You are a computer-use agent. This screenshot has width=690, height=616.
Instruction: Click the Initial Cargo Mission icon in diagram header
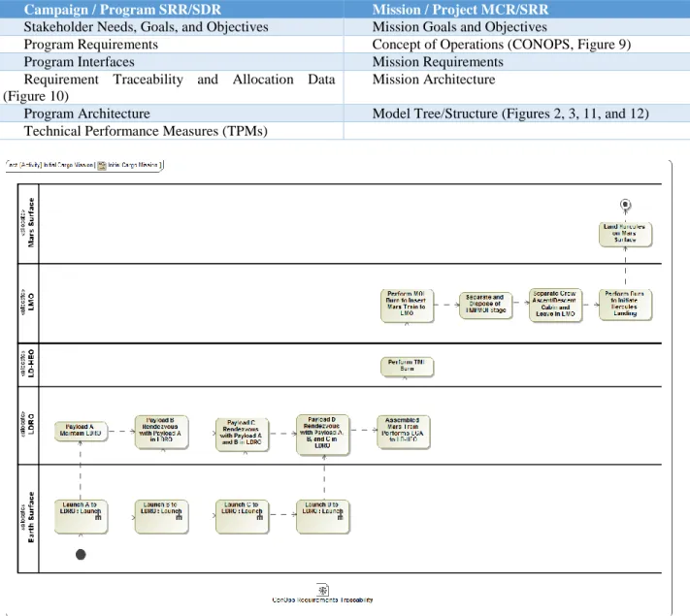point(102,166)
